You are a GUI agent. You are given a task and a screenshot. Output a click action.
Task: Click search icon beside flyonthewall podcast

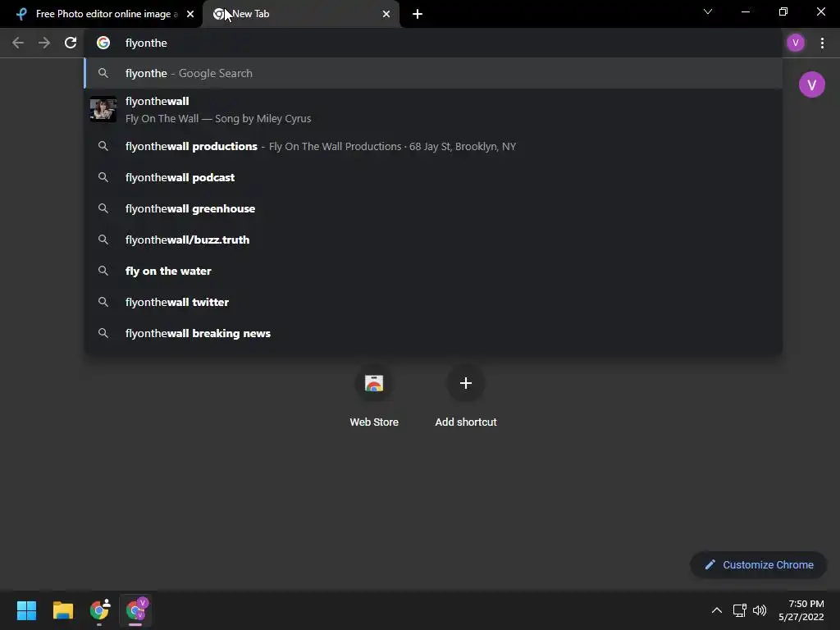click(x=103, y=177)
